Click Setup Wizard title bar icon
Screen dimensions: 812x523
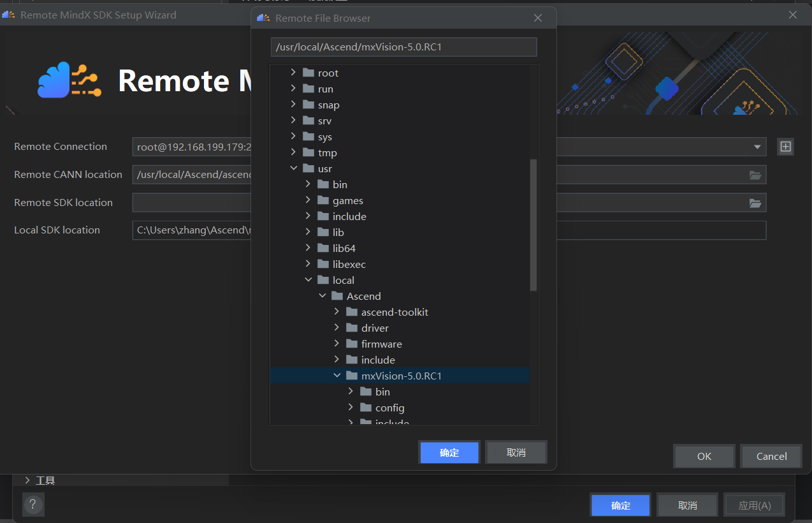click(8, 15)
